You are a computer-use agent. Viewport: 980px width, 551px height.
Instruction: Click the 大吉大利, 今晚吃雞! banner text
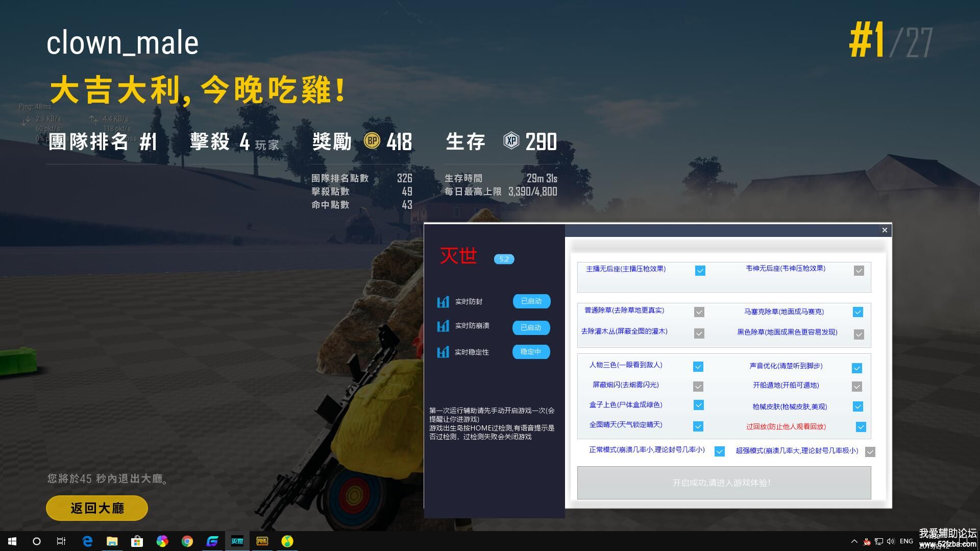pyautogui.click(x=199, y=90)
